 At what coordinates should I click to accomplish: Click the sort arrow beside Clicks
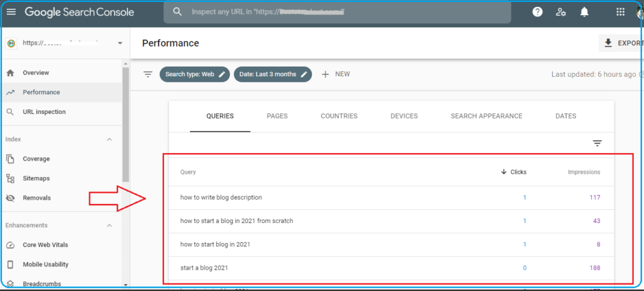tap(504, 172)
